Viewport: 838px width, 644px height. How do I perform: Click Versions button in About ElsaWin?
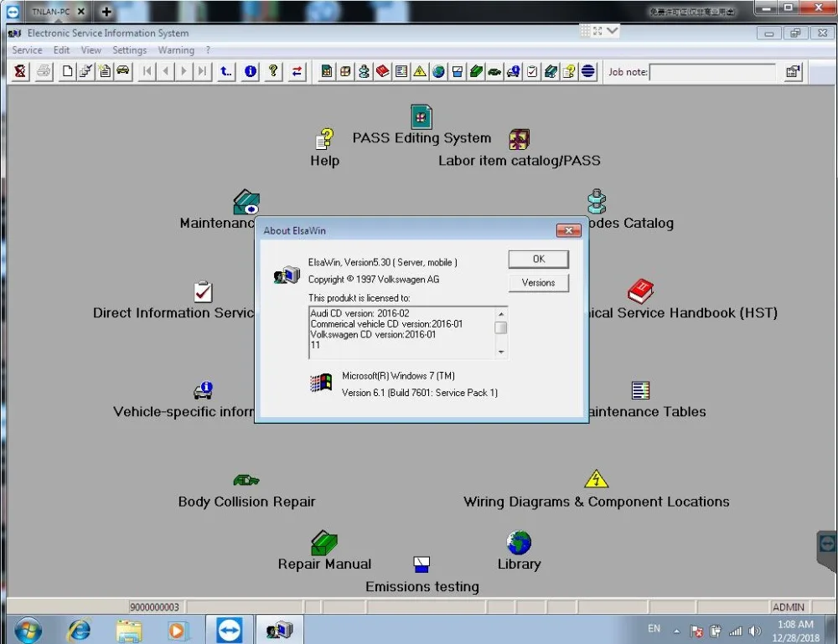[x=538, y=282]
